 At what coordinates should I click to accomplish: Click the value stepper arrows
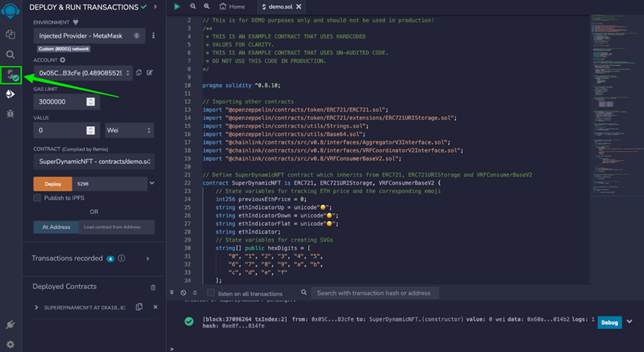(x=91, y=130)
